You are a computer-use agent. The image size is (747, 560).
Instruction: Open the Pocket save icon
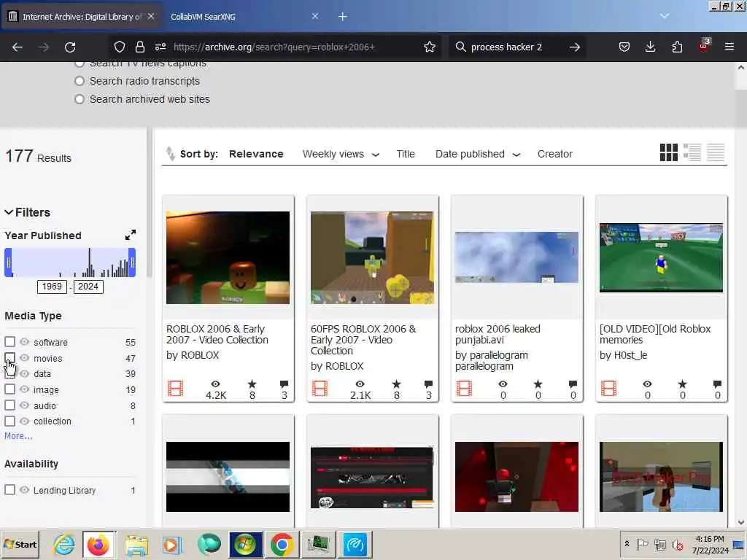point(624,47)
